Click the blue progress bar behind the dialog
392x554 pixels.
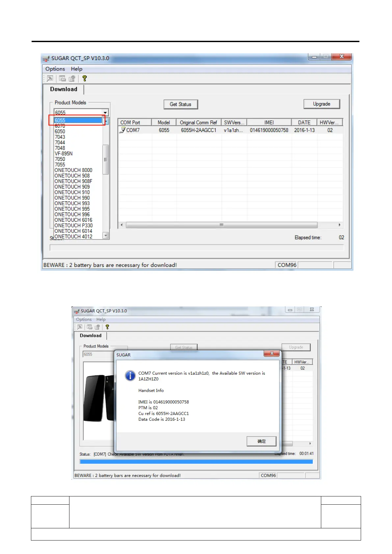point(196,462)
